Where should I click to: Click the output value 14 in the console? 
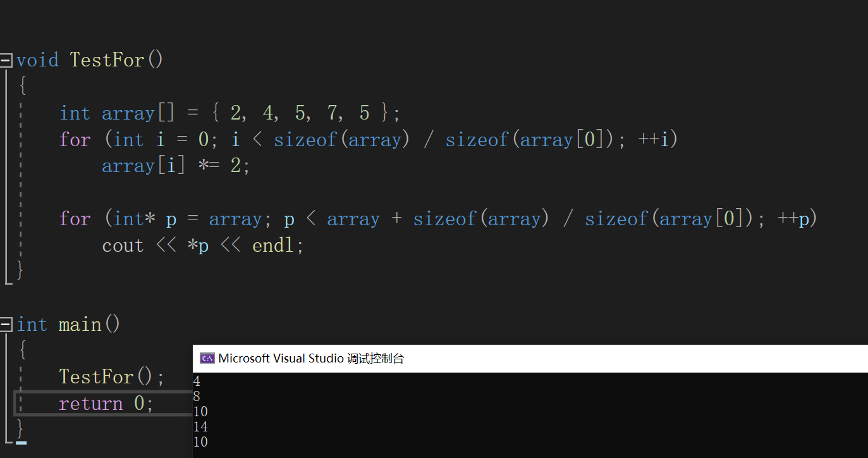[200, 426]
